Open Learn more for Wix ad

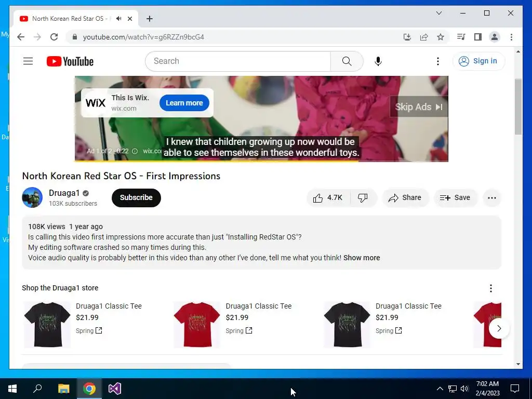pyautogui.click(x=184, y=103)
